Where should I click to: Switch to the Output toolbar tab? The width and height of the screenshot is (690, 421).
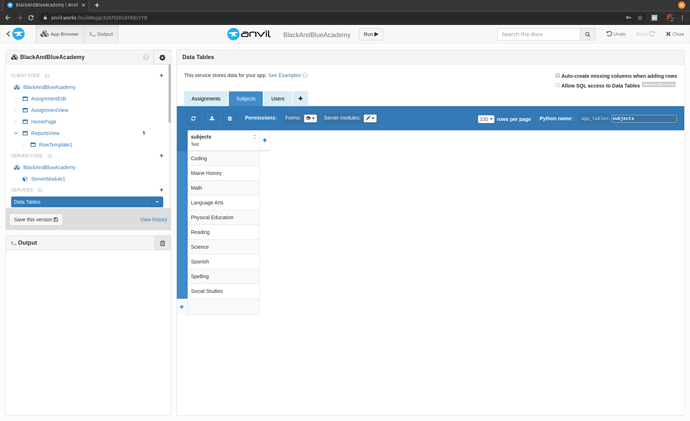click(x=101, y=34)
